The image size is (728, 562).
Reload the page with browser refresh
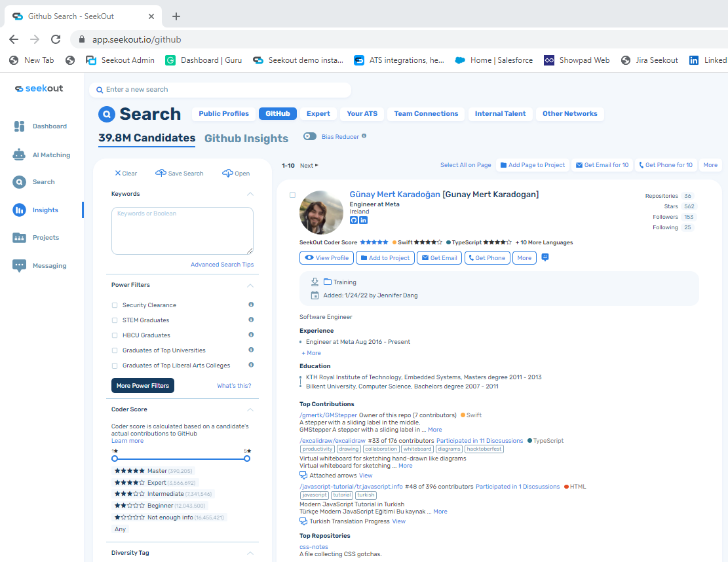[56, 39]
